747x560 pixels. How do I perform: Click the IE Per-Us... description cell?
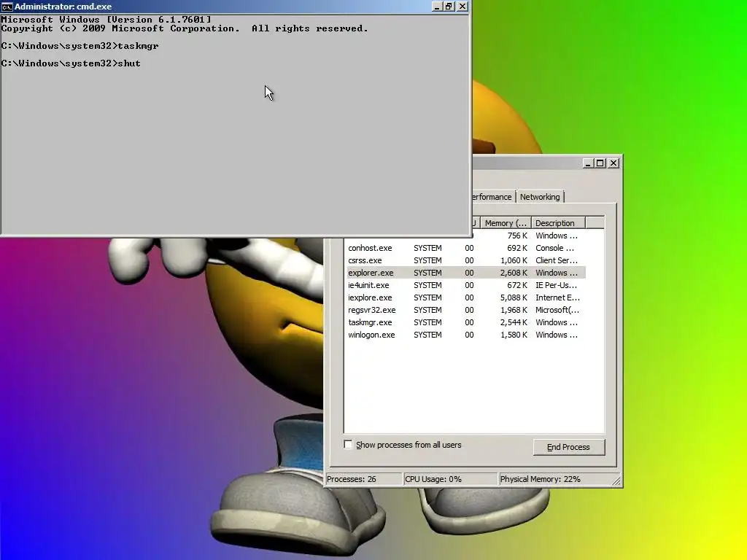556,285
